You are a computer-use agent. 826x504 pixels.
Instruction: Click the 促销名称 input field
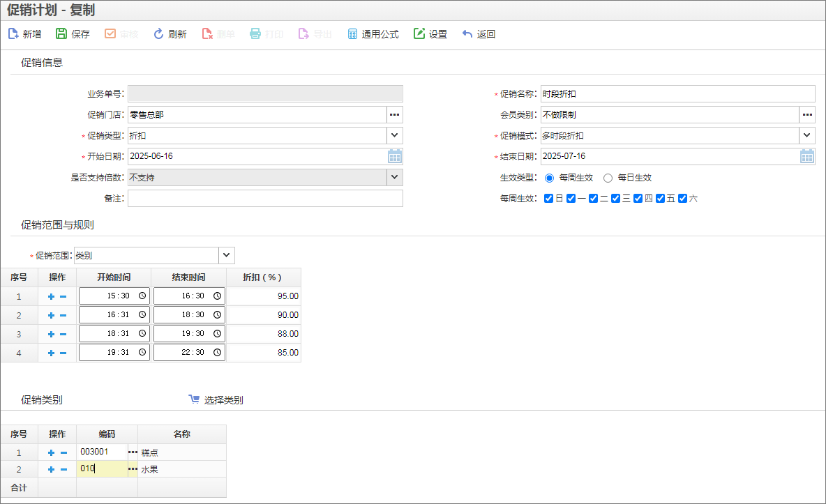pyautogui.click(x=677, y=93)
